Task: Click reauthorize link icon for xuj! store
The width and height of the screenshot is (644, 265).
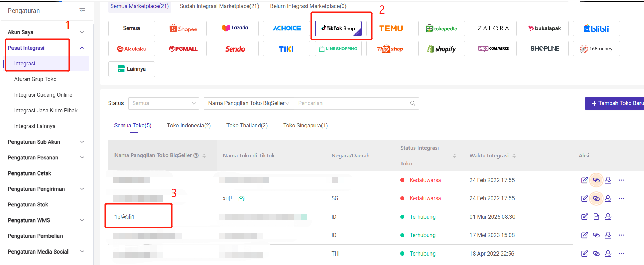Action: 596,198
